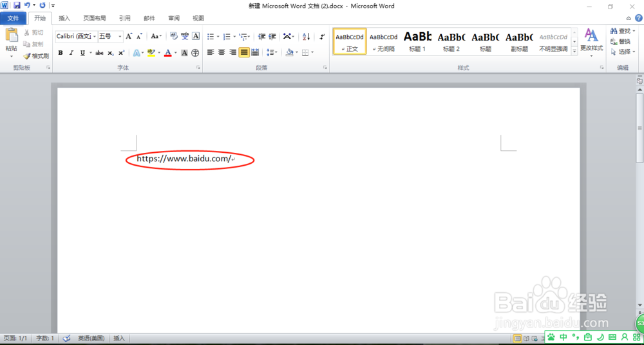Open the font name dropdown (Calibri)
Image resolution: width=644 pixels, height=345 pixels.
tap(95, 37)
